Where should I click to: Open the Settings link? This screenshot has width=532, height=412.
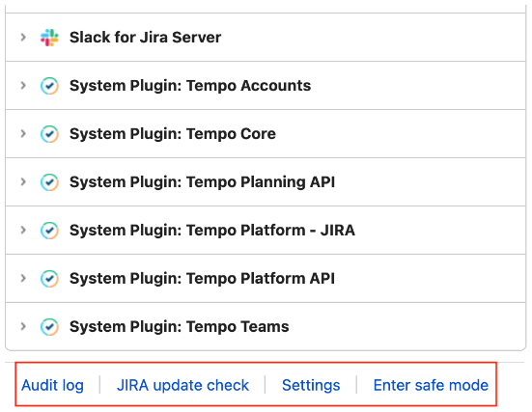(x=311, y=385)
